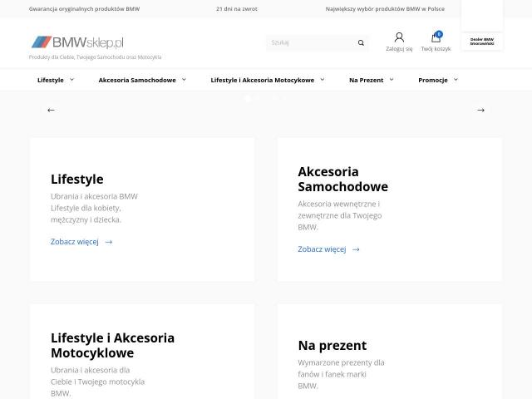Screen dimensions: 532x399
Task: Click the Akcesoria Samochodowe card heading
Action: pos(343,180)
